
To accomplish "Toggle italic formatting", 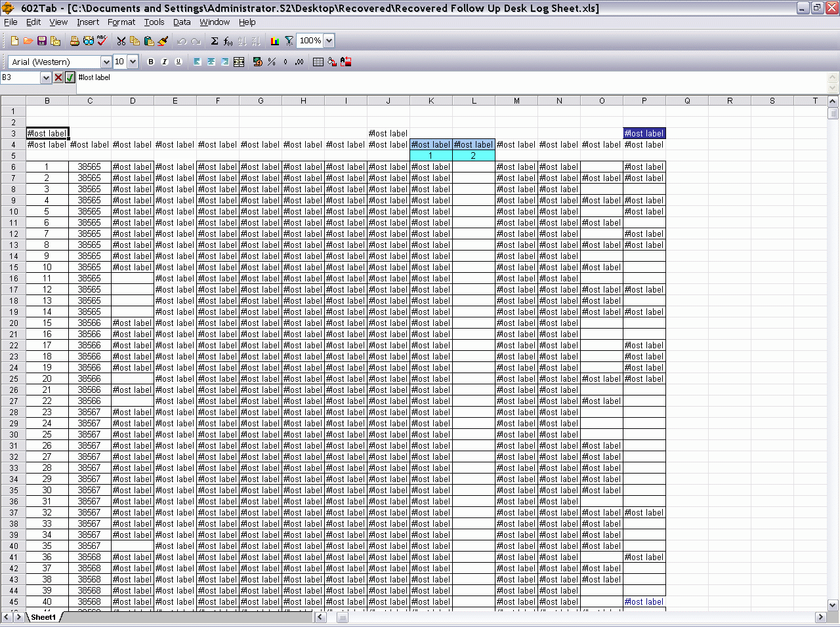I will pyautogui.click(x=165, y=62).
